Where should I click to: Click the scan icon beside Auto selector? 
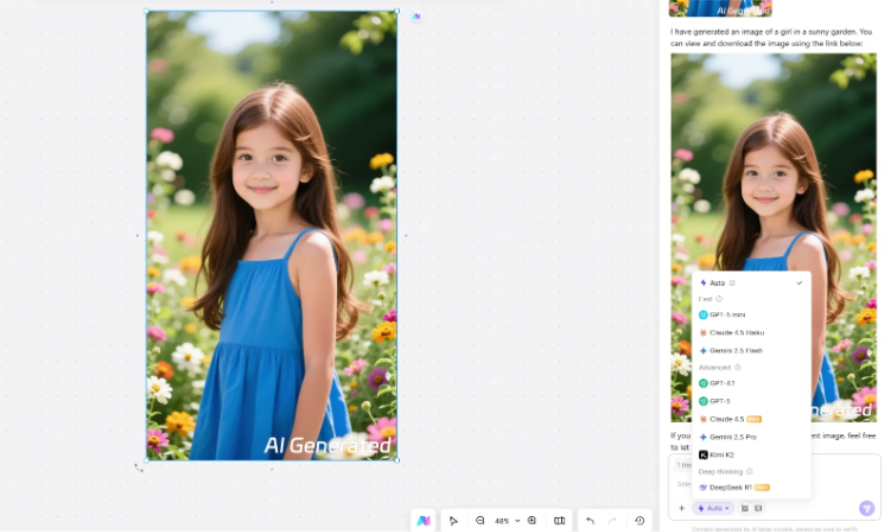pos(745,508)
